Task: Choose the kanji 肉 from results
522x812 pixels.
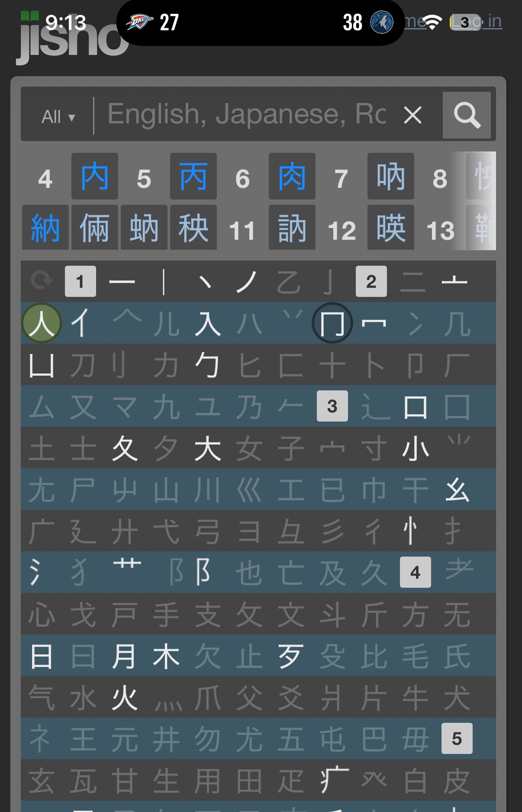Action: point(292,177)
